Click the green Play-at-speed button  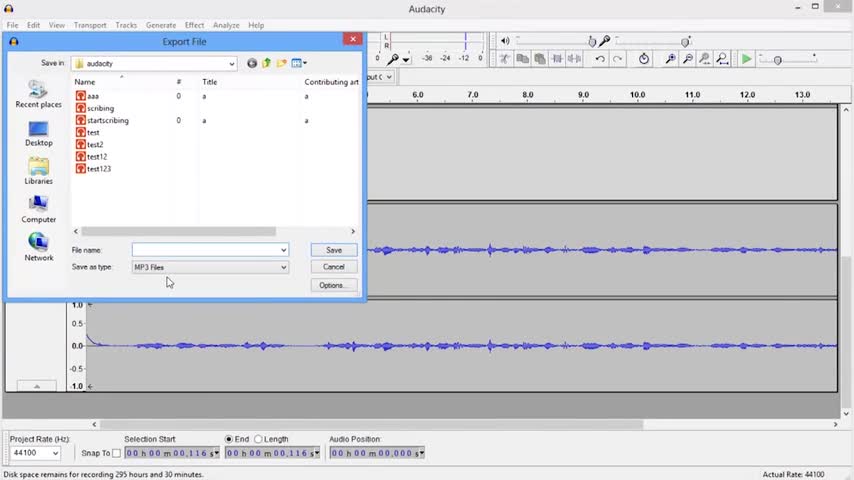[747, 59]
